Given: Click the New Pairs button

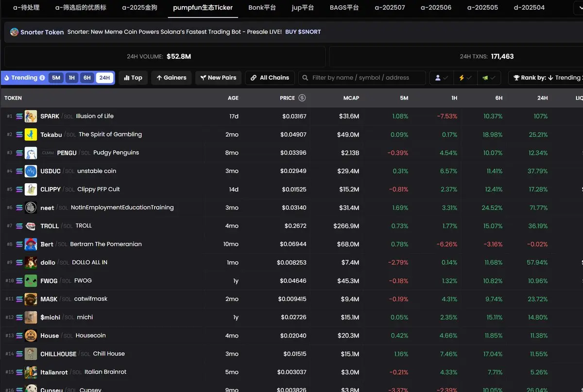Looking at the screenshot, I should [x=218, y=78].
